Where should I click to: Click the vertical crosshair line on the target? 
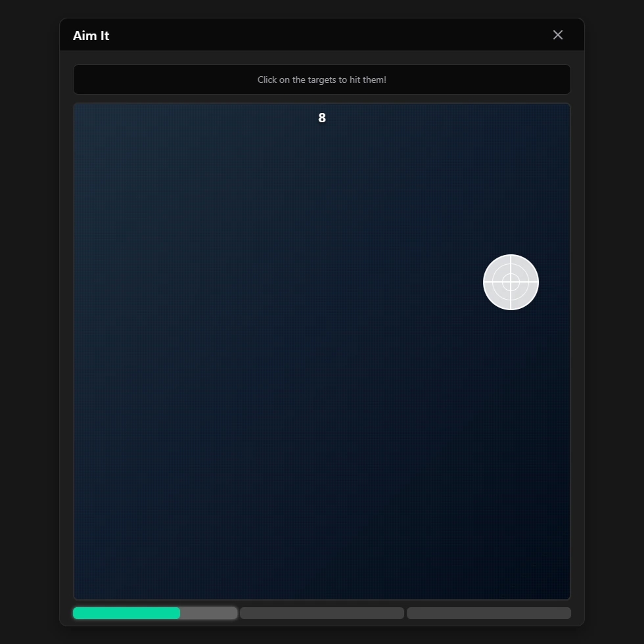(511, 299)
